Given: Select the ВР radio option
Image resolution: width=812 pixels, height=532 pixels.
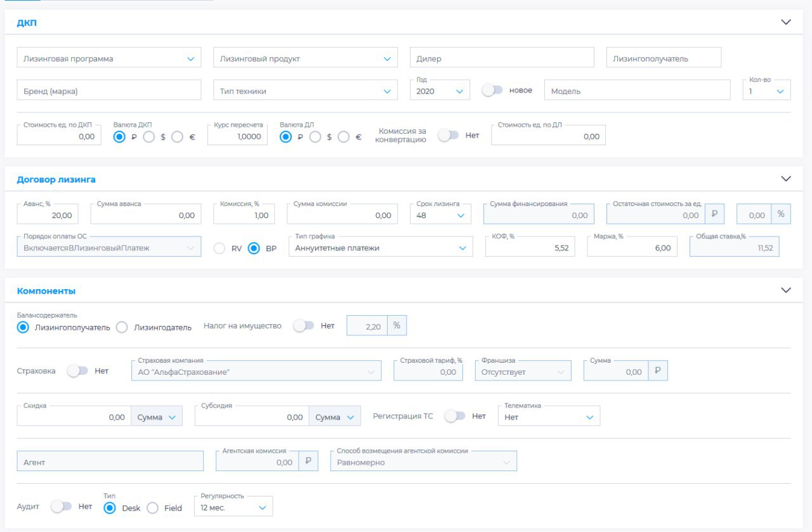Looking at the screenshot, I should click(x=254, y=249).
